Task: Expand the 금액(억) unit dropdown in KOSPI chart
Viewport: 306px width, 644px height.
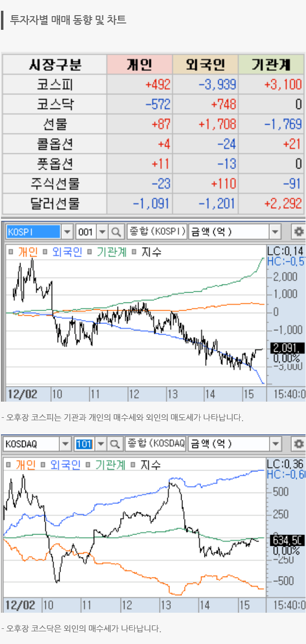Action: (x=275, y=232)
